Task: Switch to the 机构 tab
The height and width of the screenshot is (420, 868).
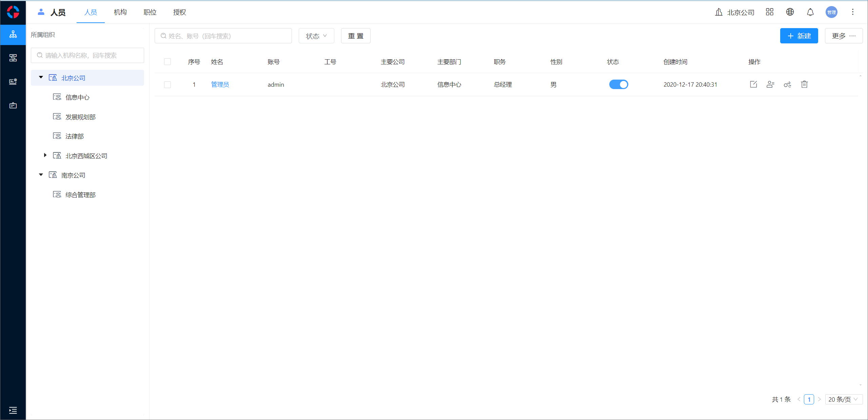Action: pyautogui.click(x=120, y=12)
